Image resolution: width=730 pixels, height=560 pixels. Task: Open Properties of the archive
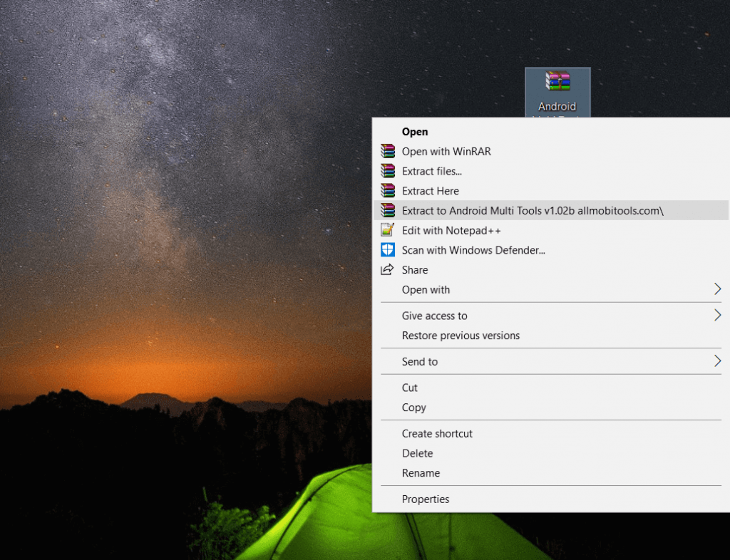tap(426, 499)
